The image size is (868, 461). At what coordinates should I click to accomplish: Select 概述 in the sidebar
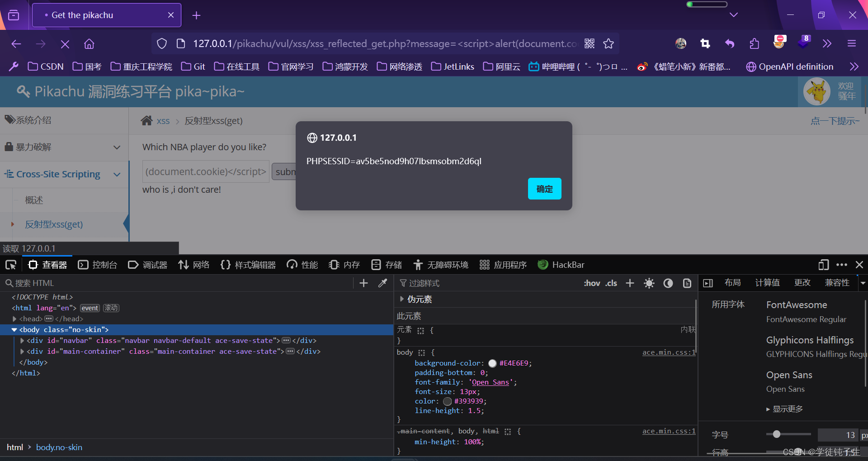pos(34,200)
